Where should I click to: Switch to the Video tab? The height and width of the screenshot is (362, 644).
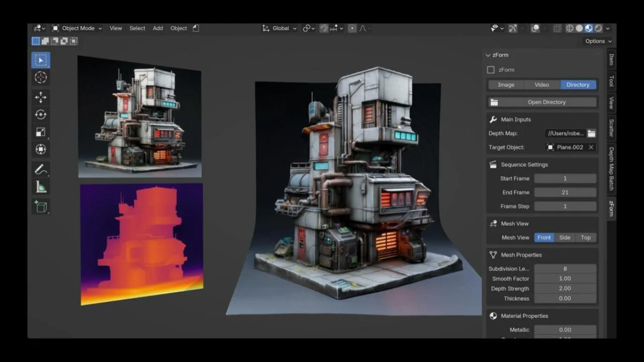pyautogui.click(x=541, y=84)
